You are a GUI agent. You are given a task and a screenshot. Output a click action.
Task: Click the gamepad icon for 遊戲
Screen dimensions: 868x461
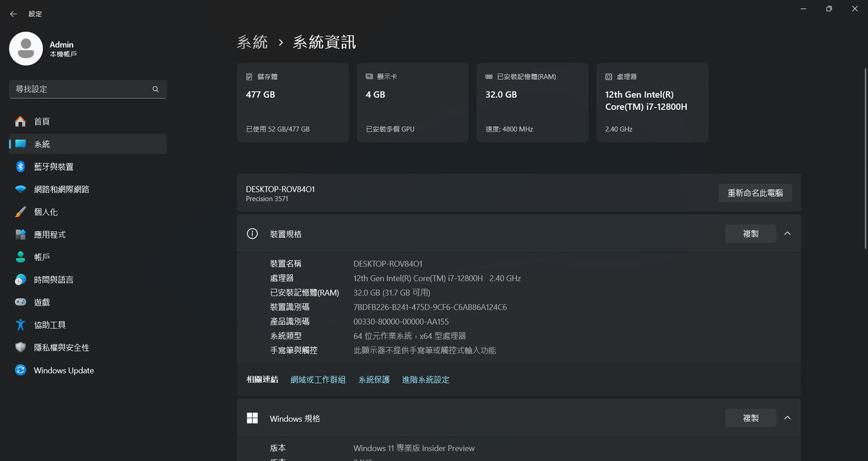pos(20,302)
